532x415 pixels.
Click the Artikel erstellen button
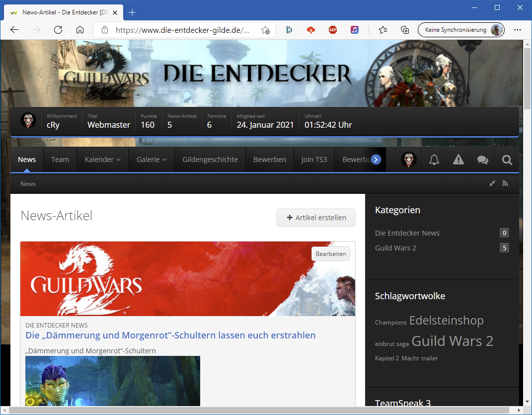click(x=316, y=218)
